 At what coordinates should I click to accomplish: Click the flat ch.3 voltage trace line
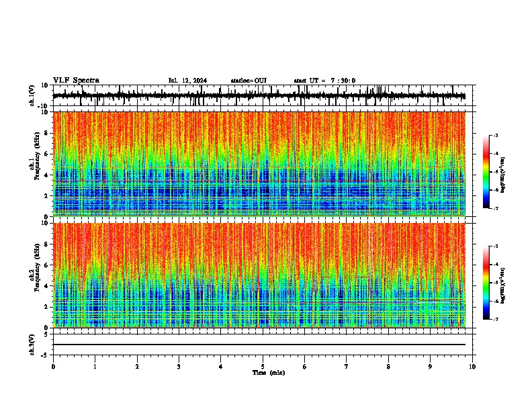coord(259,345)
